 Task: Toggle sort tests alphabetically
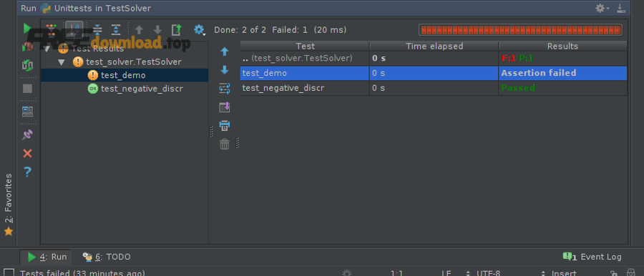pos(74,29)
